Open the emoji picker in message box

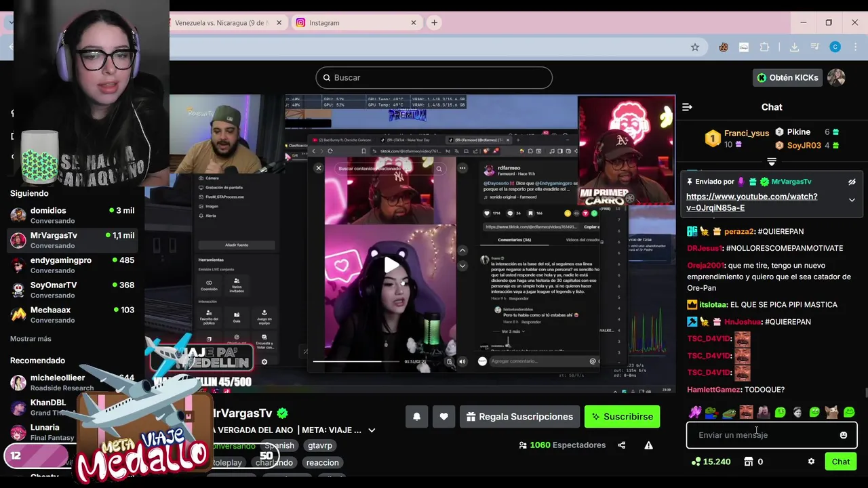[x=843, y=435]
